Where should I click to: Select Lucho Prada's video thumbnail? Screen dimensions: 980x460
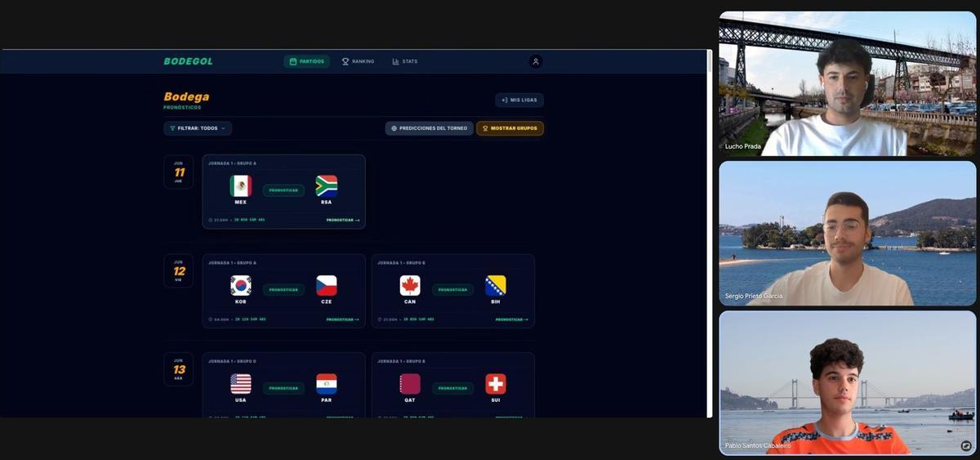(x=848, y=83)
